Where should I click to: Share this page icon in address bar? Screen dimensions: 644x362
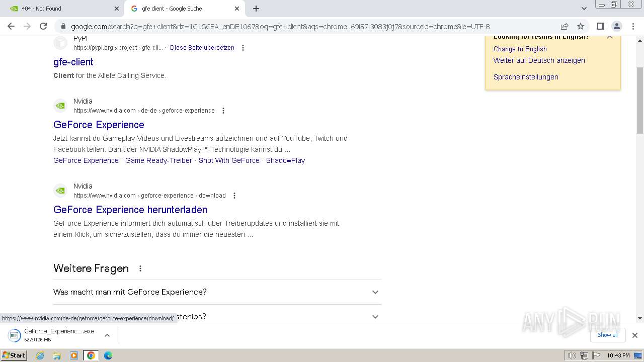(565, 26)
